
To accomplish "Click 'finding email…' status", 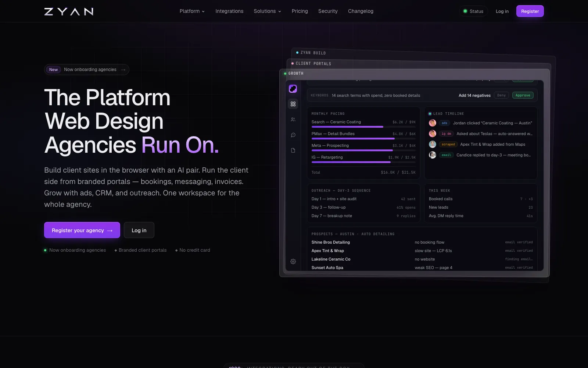I will [519, 259].
